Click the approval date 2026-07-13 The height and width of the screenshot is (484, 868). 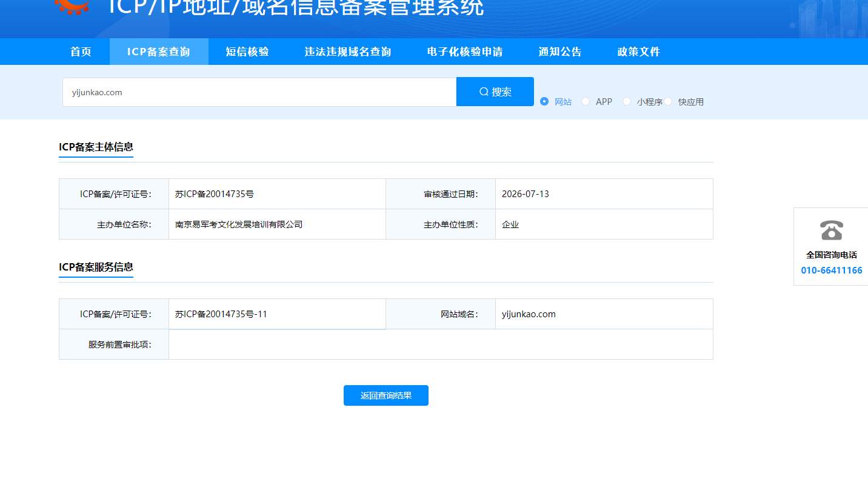526,194
